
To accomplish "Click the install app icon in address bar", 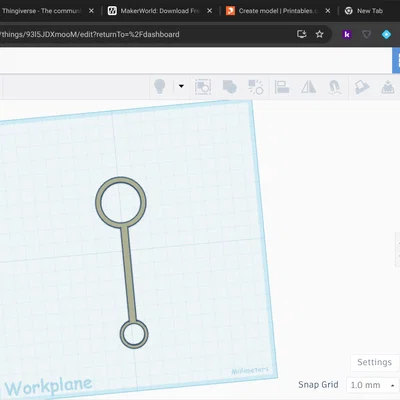I will pos(302,34).
